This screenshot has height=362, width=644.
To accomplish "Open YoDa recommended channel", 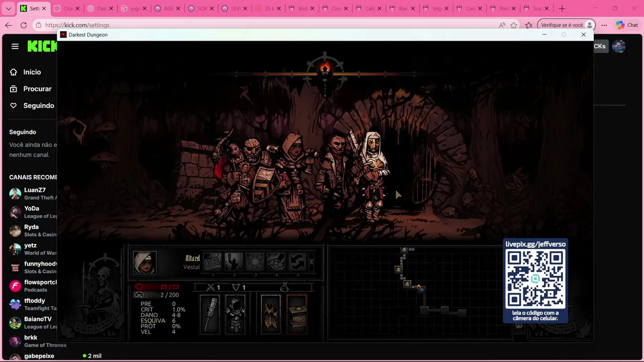I will (x=32, y=212).
